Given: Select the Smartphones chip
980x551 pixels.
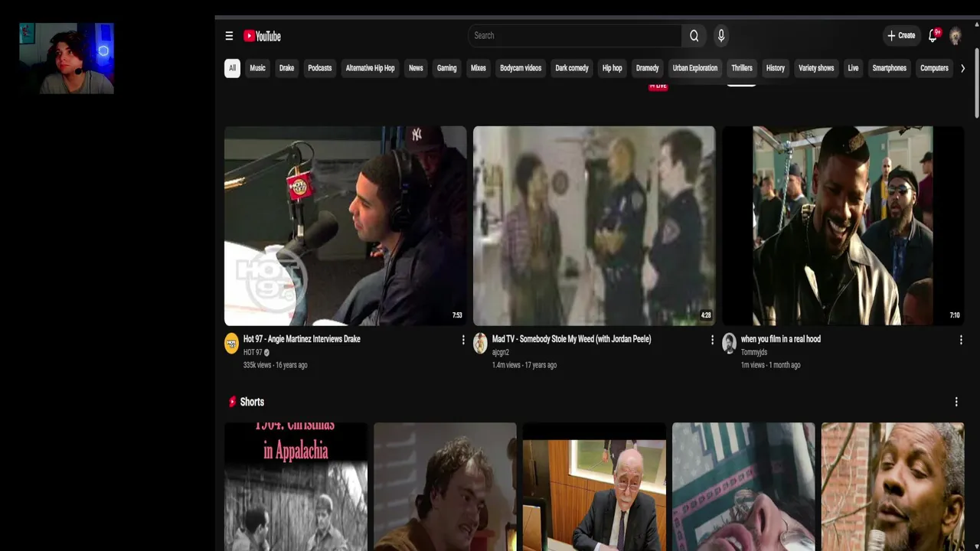Looking at the screenshot, I should pyautogui.click(x=889, y=68).
